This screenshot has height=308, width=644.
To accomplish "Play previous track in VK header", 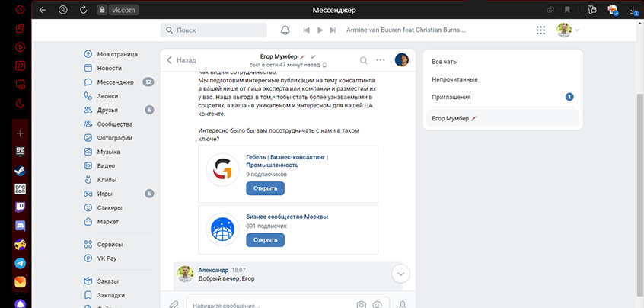I will pos(306,30).
